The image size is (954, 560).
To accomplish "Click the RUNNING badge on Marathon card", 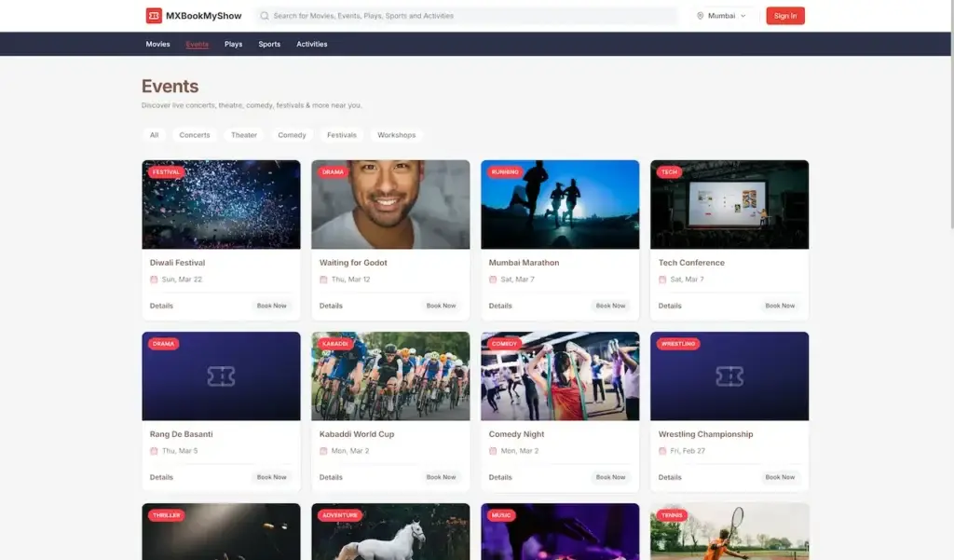I will click(x=505, y=172).
